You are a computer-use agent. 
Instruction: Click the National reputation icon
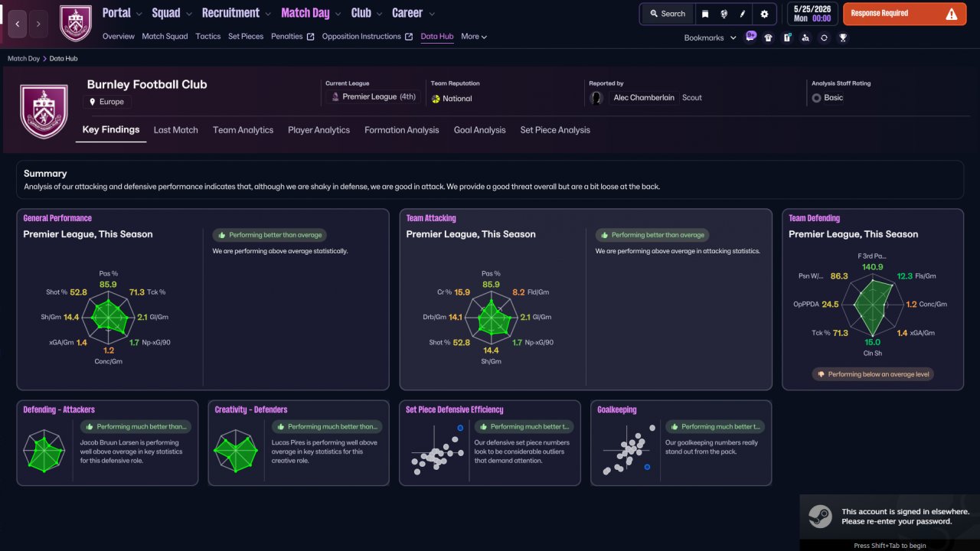point(436,99)
